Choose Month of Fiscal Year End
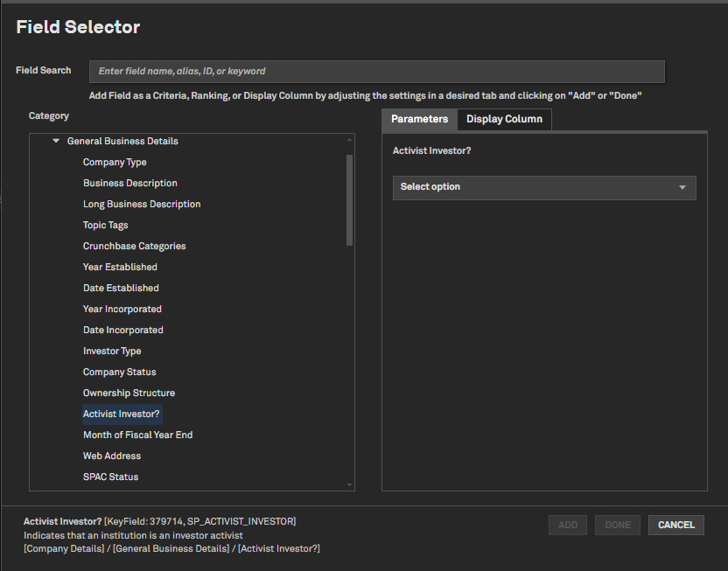 click(x=137, y=435)
